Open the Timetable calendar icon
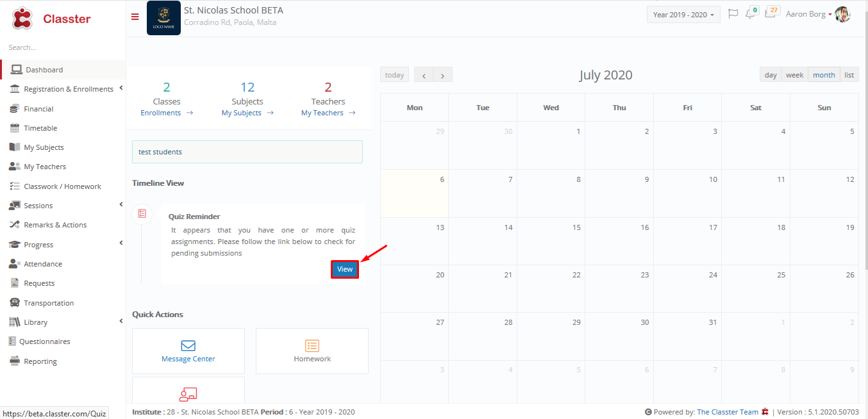This screenshot has height=419, width=868. tap(15, 128)
